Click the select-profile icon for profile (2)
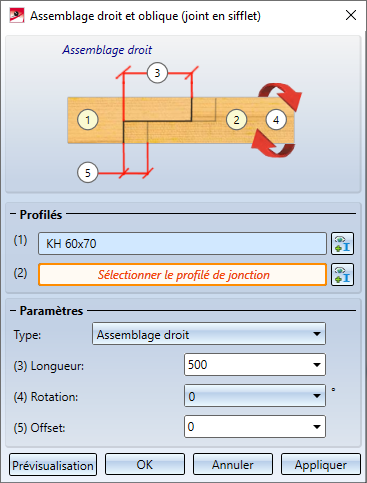367x483 pixels. tap(342, 275)
